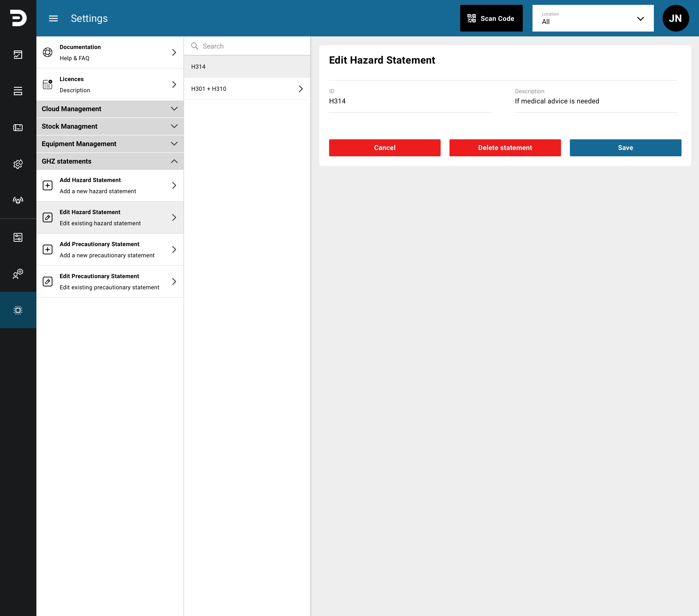Click the Description field

coord(596,100)
